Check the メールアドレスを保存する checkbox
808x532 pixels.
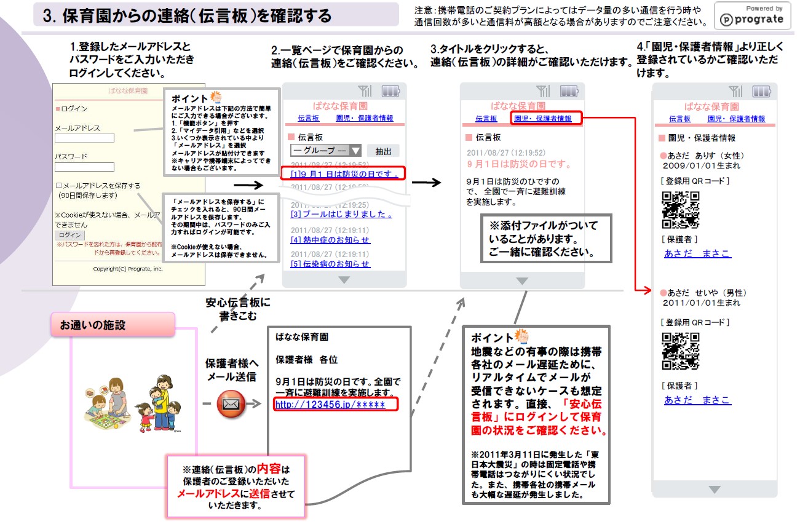(x=59, y=186)
